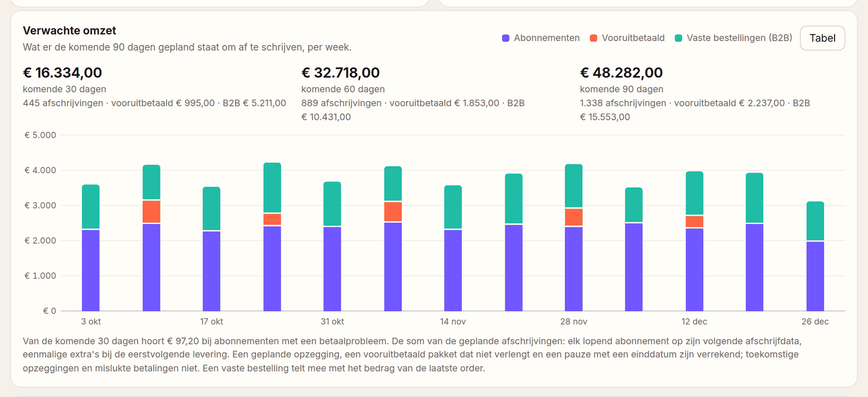Viewport: 868px width, 397px height.
Task: Select the orange segment of the bar between 17 okt and 31 okt
Action: (x=272, y=220)
